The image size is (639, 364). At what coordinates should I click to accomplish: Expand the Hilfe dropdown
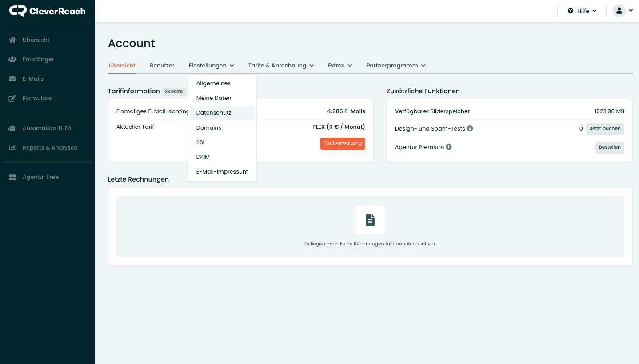[x=582, y=11]
